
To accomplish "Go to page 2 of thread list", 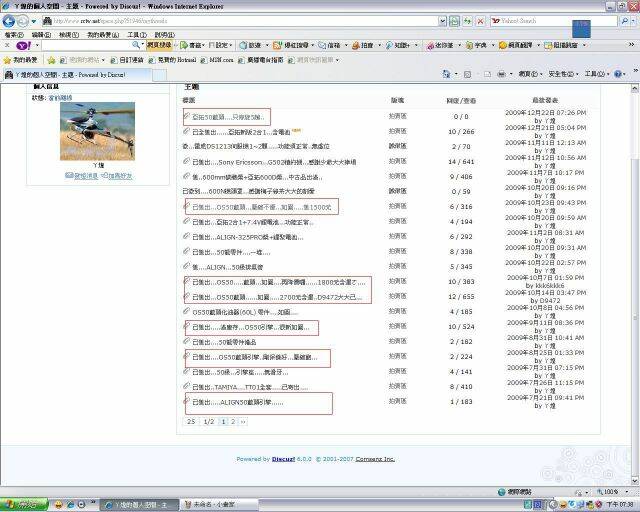I will [x=233, y=422].
